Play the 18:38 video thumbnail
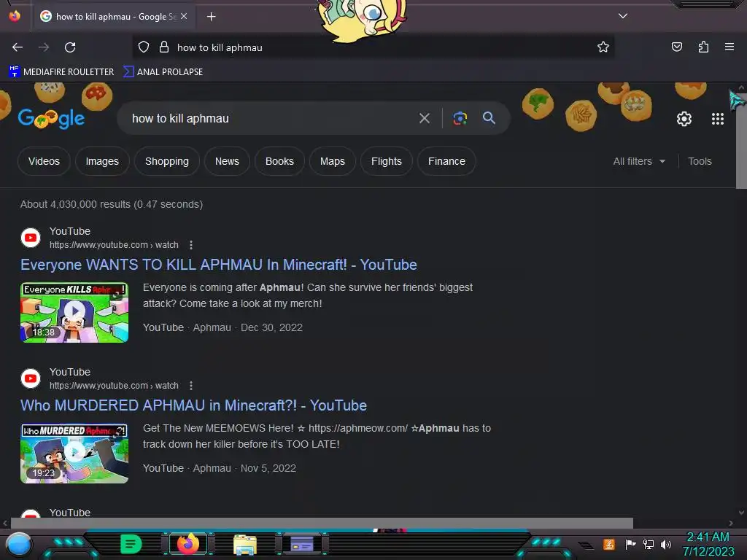747x560 pixels. coord(74,312)
